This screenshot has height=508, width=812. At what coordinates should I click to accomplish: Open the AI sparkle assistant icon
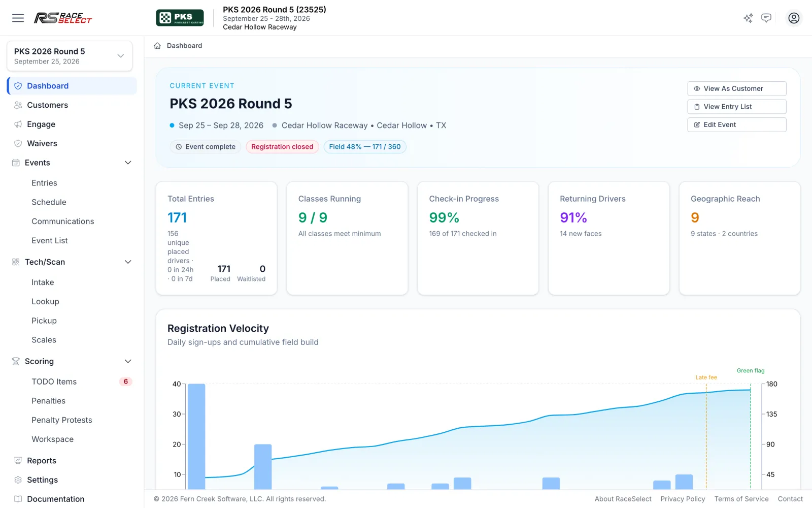(x=748, y=18)
